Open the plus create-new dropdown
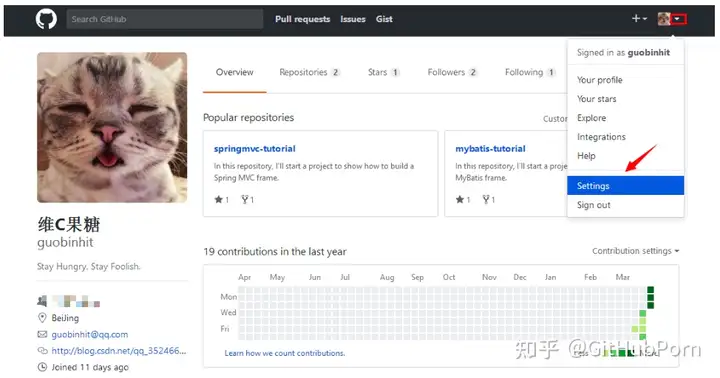 tap(639, 18)
